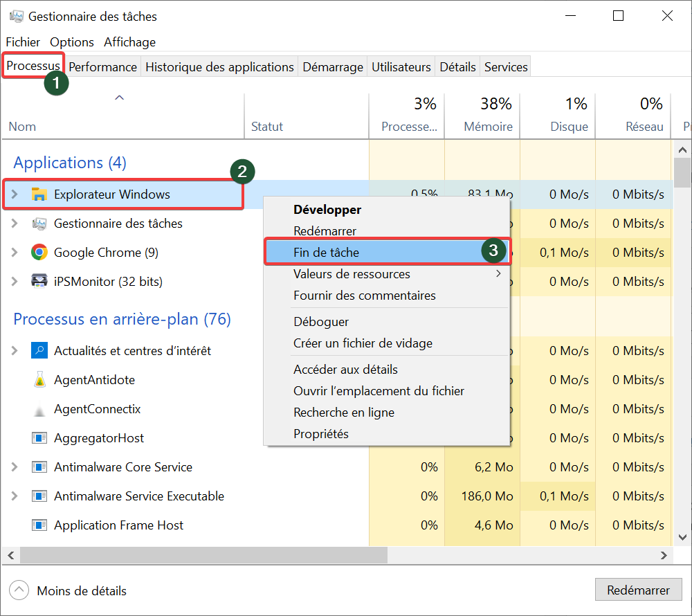Open the Affichage menu
The width and height of the screenshot is (692, 616).
point(130,42)
